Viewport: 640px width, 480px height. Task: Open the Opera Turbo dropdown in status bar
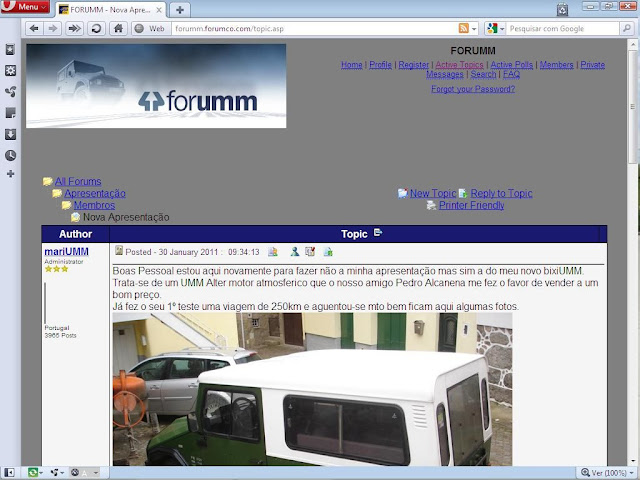84,473
